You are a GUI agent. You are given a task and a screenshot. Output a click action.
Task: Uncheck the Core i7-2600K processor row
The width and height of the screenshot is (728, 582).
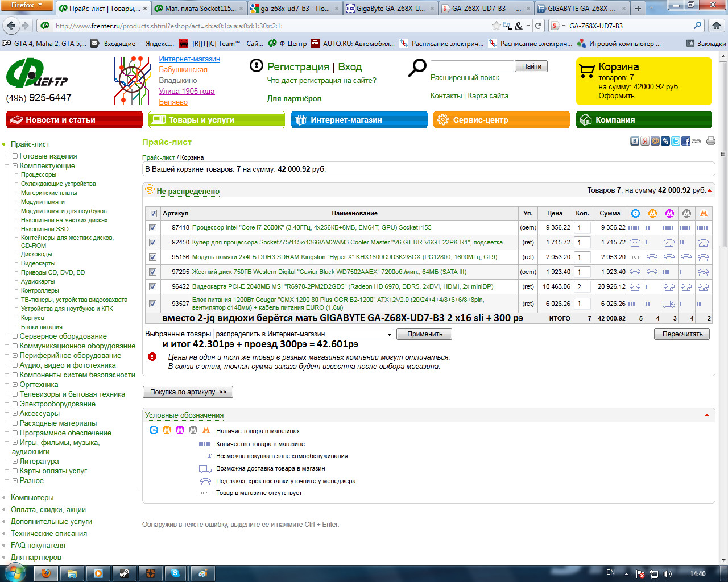pos(152,227)
